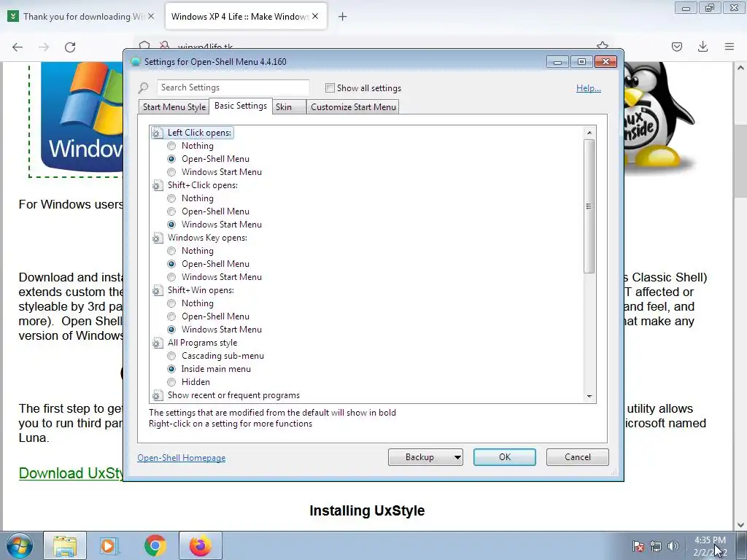This screenshot has height=560, width=747.
Task: Select Nothing under Shift+Click opens
Action: pyautogui.click(x=171, y=198)
